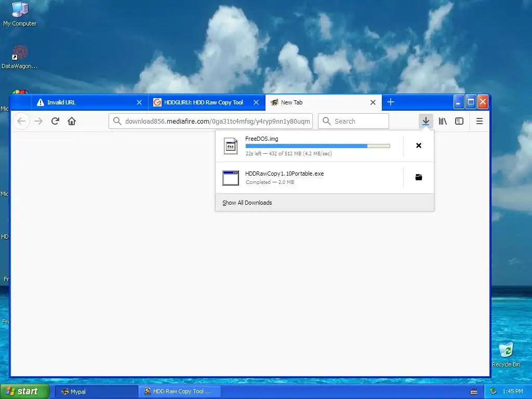Image resolution: width=532 pixels, height=399 pixels.
Task: Click the HDDRawCopy exe file icon
Action: pyautogui.click(x=231, y=178)
